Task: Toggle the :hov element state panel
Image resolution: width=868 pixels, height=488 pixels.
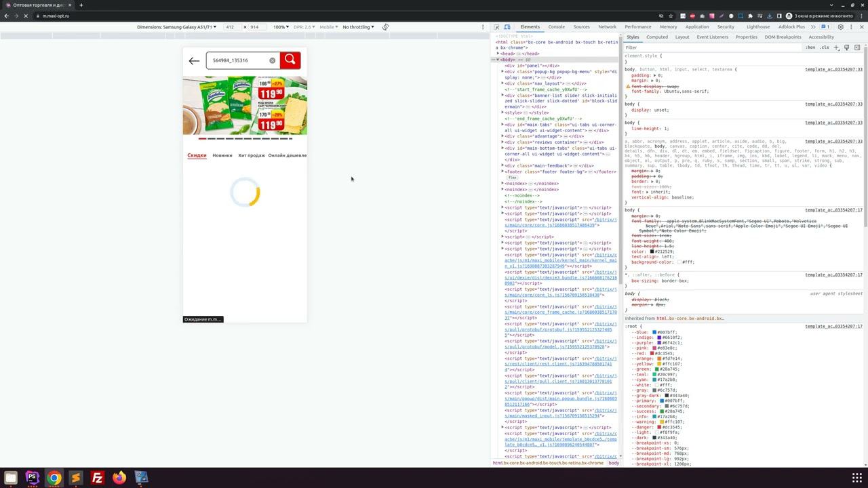Action: click(x=810, y=47)
